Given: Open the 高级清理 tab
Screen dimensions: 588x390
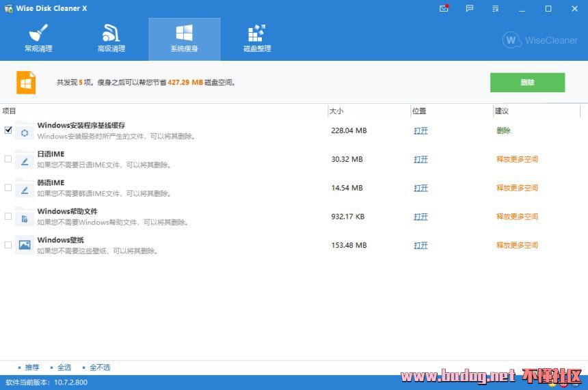Looking at the screenshot, I should [x=111, y=40].
